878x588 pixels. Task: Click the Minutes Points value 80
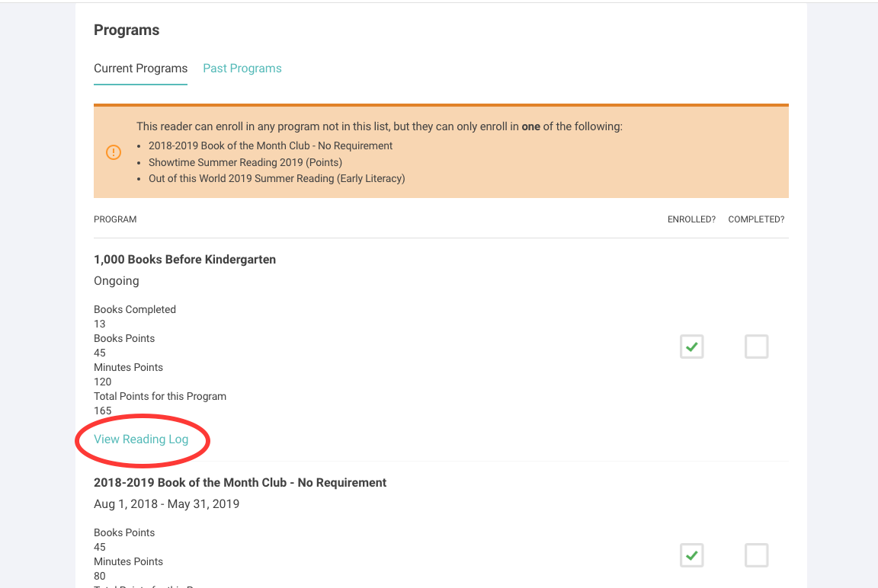[x=100, y=576]
